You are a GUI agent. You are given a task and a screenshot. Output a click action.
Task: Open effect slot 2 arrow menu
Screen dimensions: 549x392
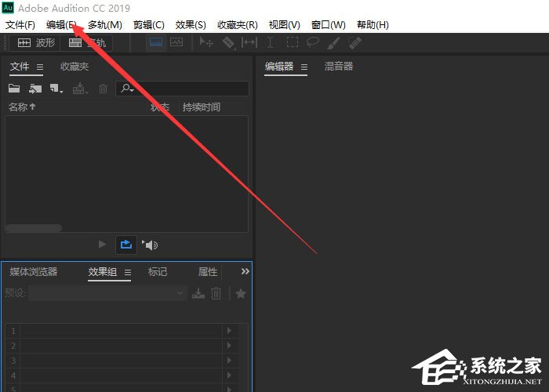tap(229, 346)
